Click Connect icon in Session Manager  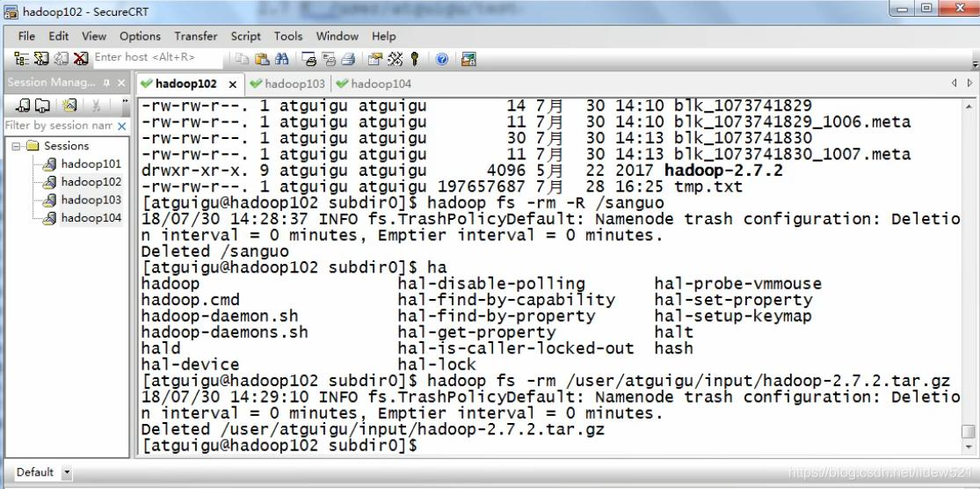click(x=23, y=105)
